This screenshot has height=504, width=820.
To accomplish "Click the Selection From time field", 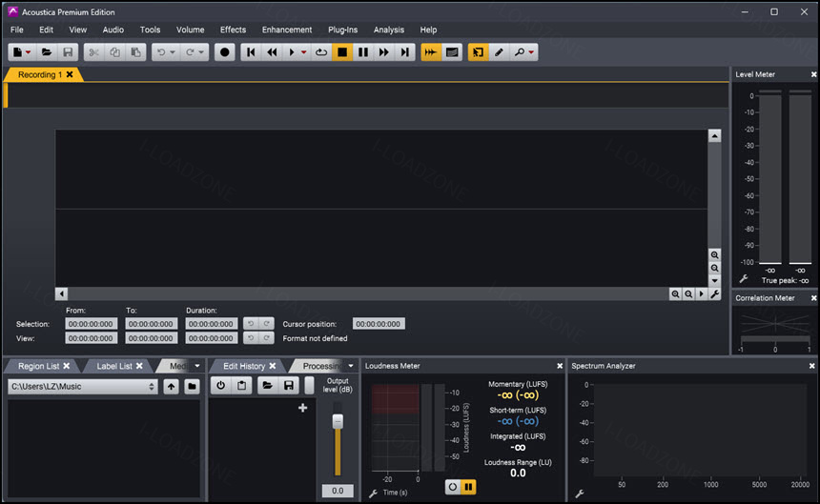I will 91,324.
